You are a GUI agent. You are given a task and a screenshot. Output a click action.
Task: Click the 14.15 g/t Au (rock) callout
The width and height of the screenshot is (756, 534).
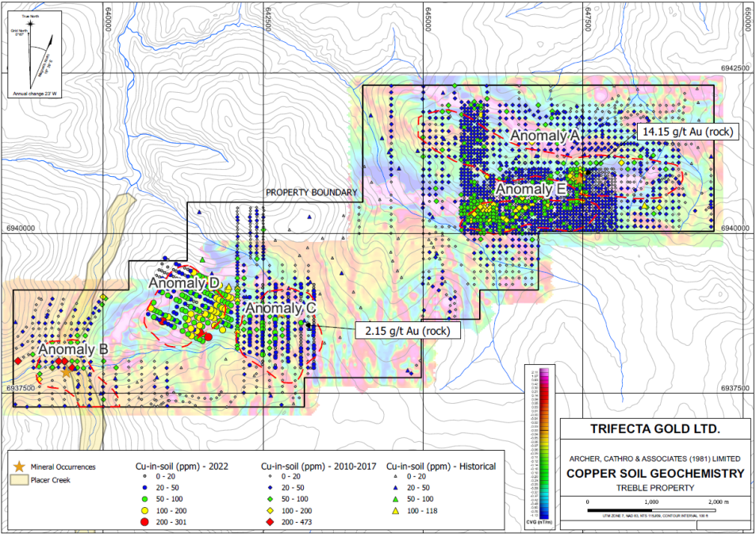pyautogui.click(x=688, y=132)
